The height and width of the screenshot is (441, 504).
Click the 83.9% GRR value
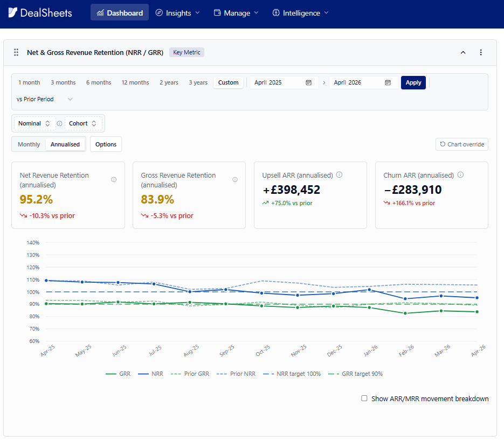(x=157, y=199)
